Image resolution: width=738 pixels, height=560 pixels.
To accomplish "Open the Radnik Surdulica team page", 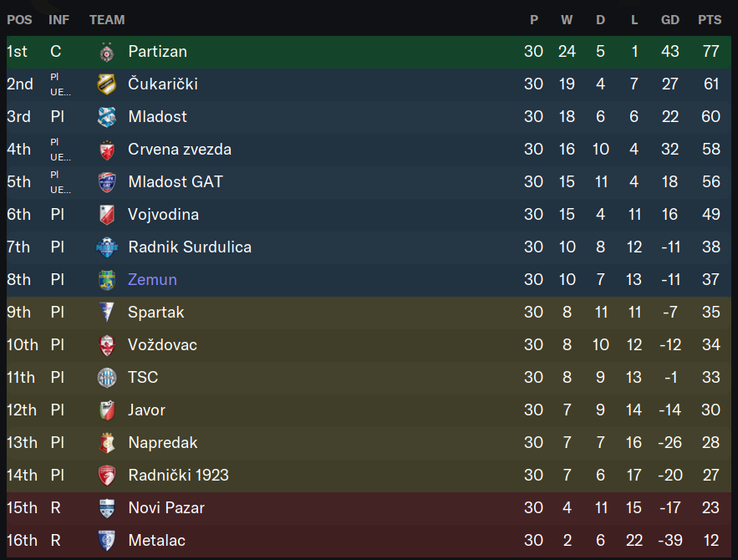I will click(x=190, y=247).
